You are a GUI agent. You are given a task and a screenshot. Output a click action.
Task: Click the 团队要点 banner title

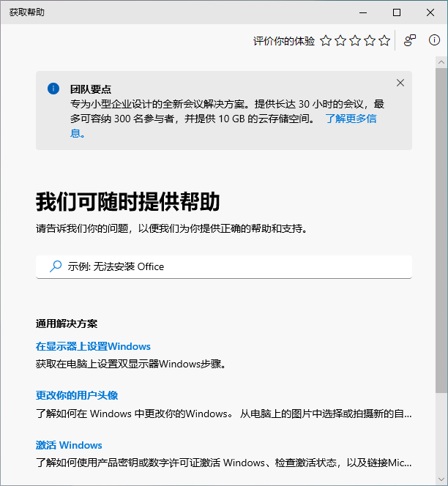(x=91, y=89)
